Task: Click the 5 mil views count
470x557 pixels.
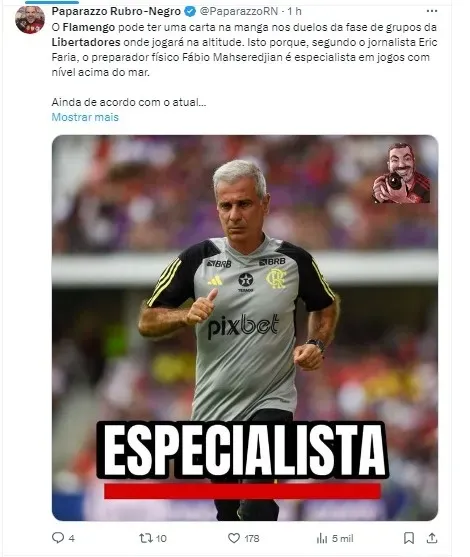Action: [x=342, y=539]
